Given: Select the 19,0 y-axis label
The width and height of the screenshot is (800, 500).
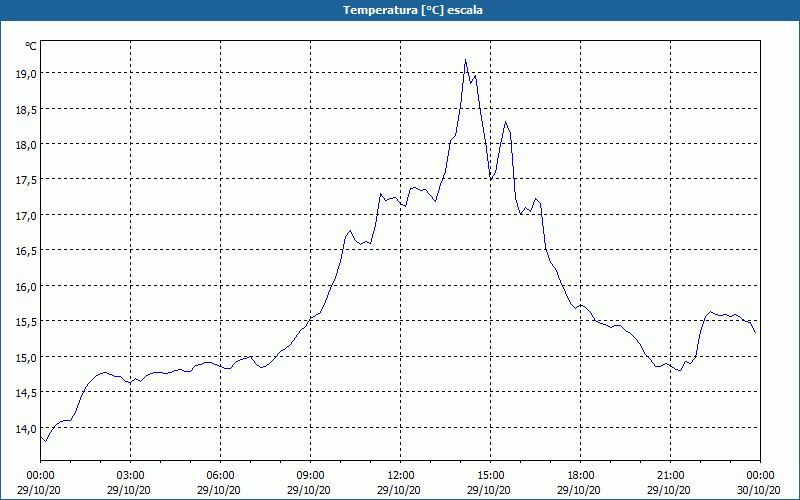Looking at the screenshot, I should point(26,74).
